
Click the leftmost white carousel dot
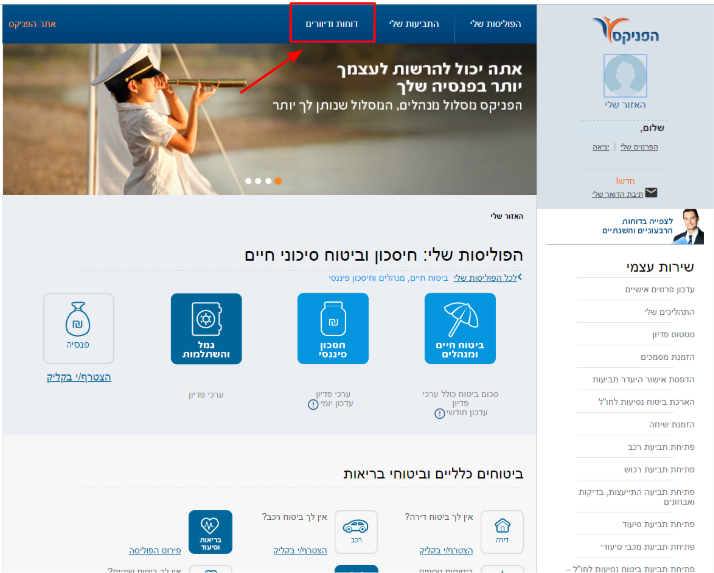pyautogui.click(x=248, y=181)
